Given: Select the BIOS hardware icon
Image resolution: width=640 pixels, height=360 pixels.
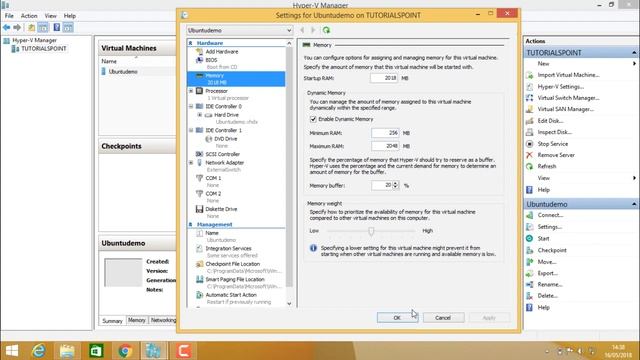Looking at the screenshot, I should click(x=199, y=60).
